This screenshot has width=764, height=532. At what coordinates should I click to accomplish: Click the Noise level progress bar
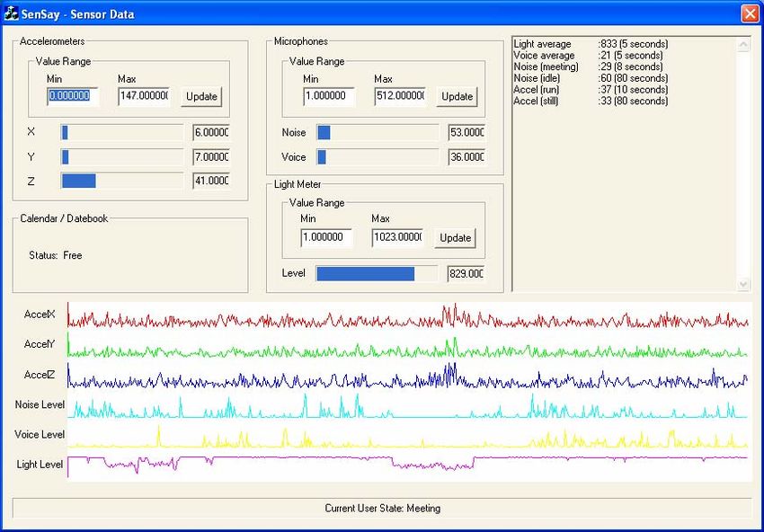pyautogui.click(x=378, y=132)
